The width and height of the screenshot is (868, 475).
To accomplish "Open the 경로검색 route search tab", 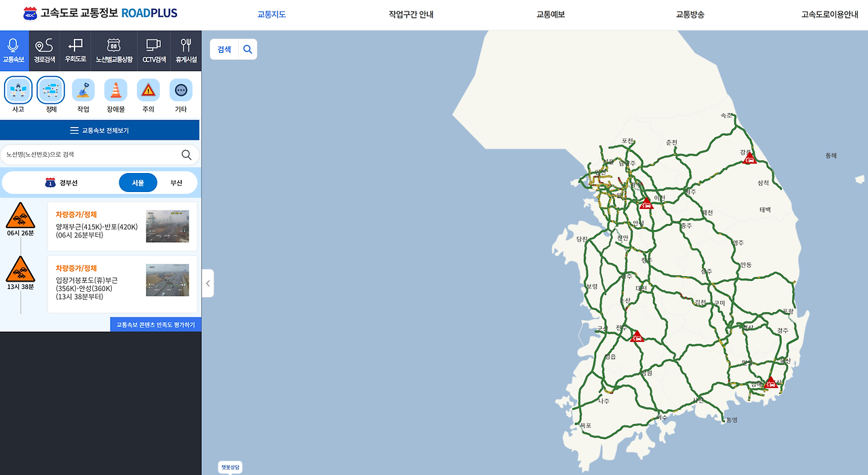I will pyautogui.click(x=44, y=51).
